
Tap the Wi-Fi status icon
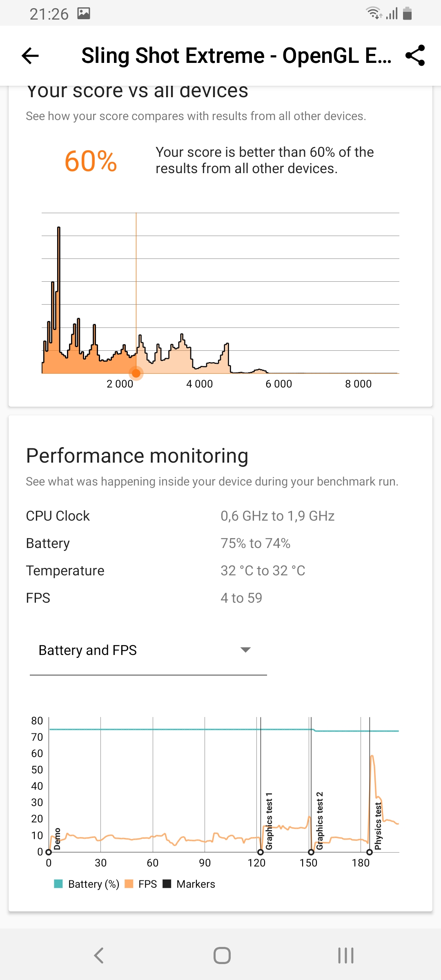tap(374, 13)
